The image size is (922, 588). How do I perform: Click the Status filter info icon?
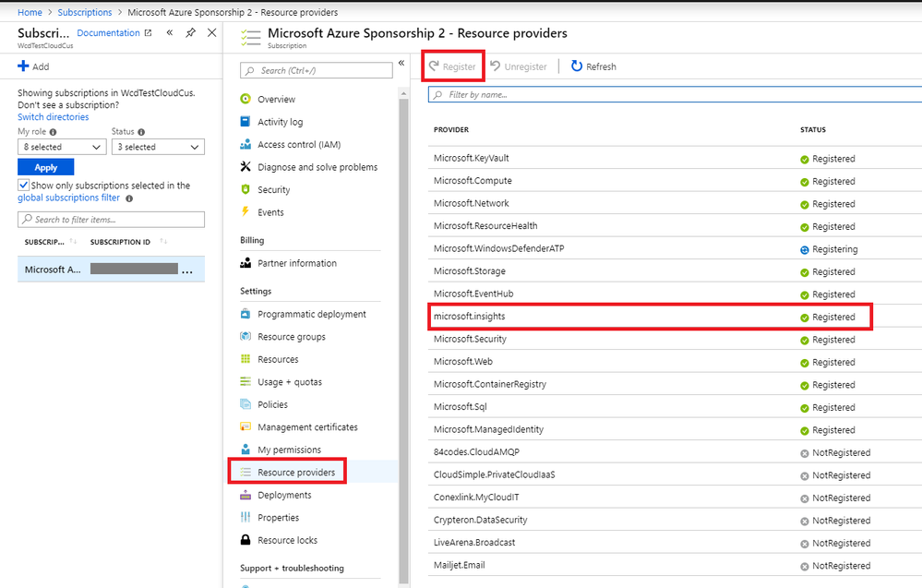click(141, 132)
